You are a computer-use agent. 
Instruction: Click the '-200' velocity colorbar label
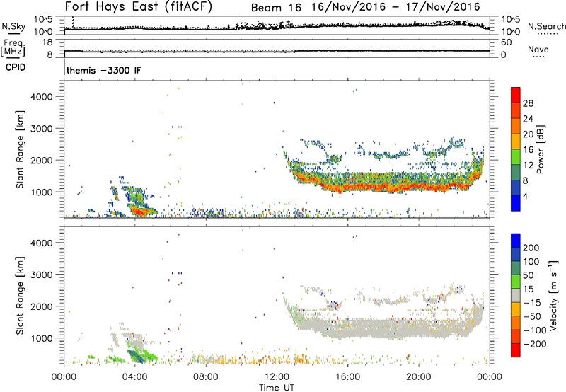[x=535, y=344]
